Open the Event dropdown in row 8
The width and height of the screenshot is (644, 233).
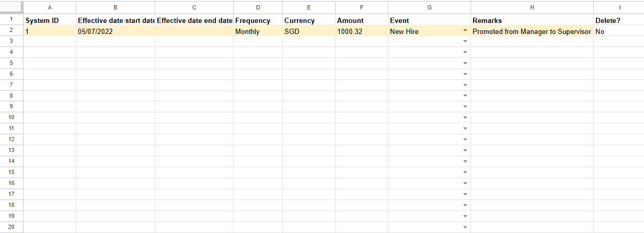[x=465, y=96]
